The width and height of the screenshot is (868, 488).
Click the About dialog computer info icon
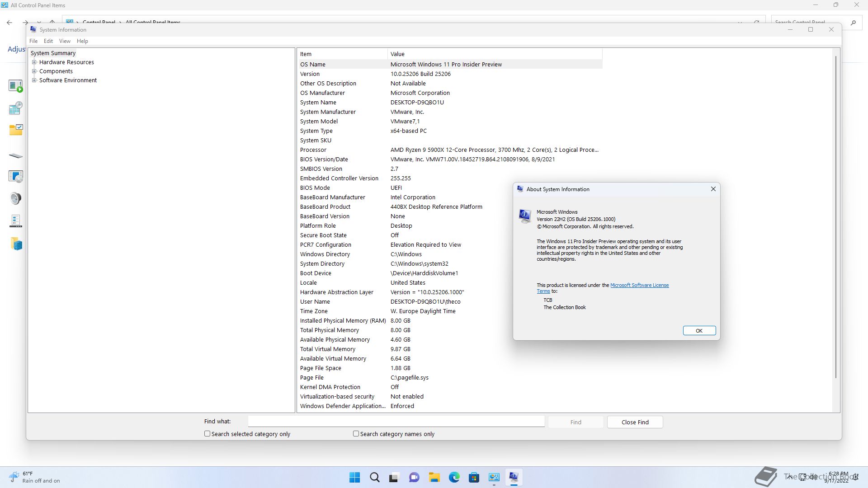click(525, 216)
